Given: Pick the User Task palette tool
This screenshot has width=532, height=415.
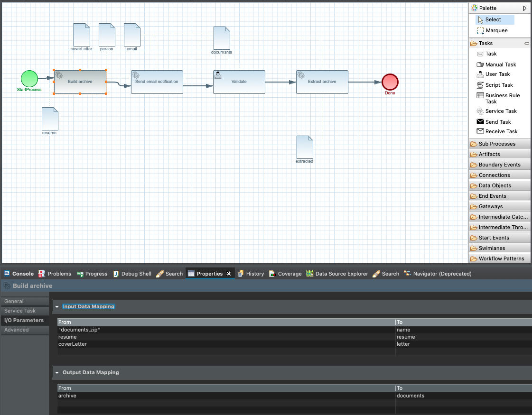Looking at the screenshot, I should click(497, 74).
